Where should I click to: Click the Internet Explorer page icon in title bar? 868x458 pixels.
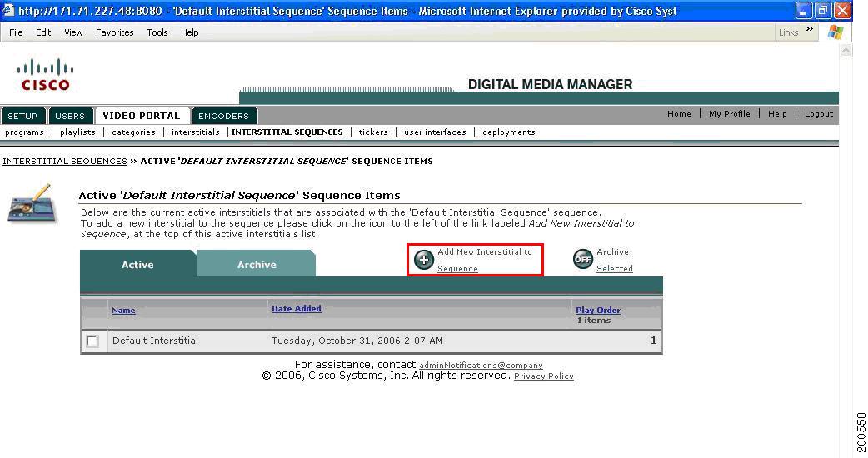point(7,10)
